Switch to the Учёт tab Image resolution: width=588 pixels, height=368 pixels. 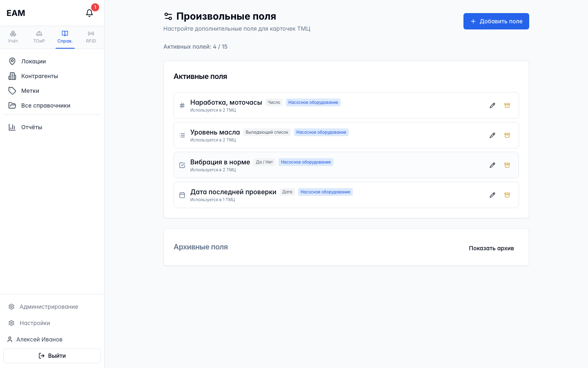pos(13,37)
